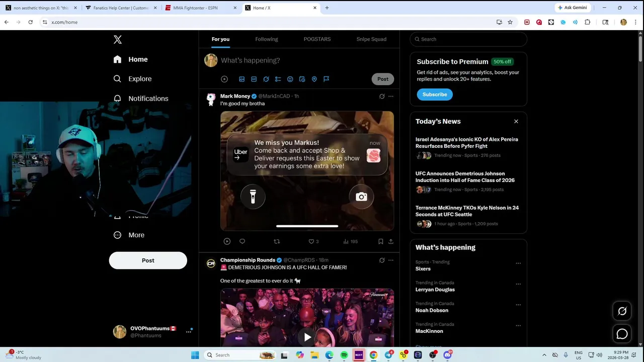Tag a location with the pin icon
Viewport: 644px width, 362px height.
pyautogui.click(x=314, y=79)
